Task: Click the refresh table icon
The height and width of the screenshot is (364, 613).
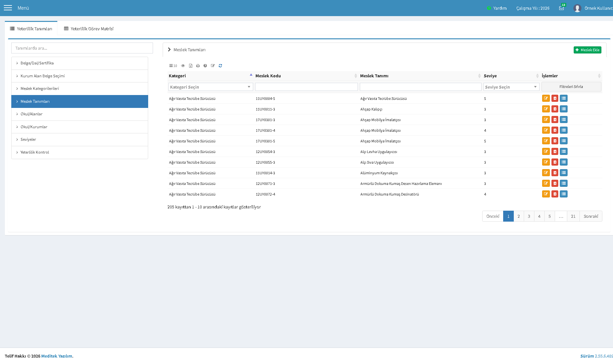Action: (x=220, y=66)
